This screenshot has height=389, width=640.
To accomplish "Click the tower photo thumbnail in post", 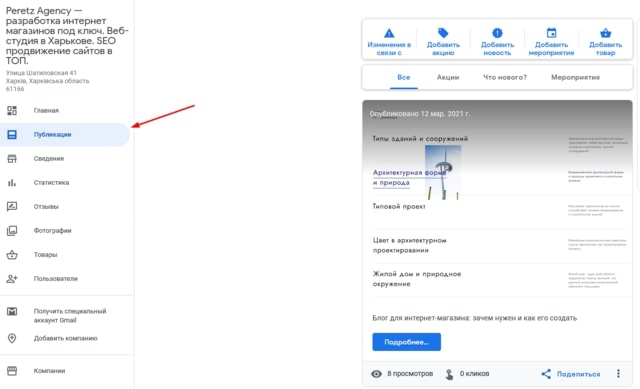I will point(443,172).
